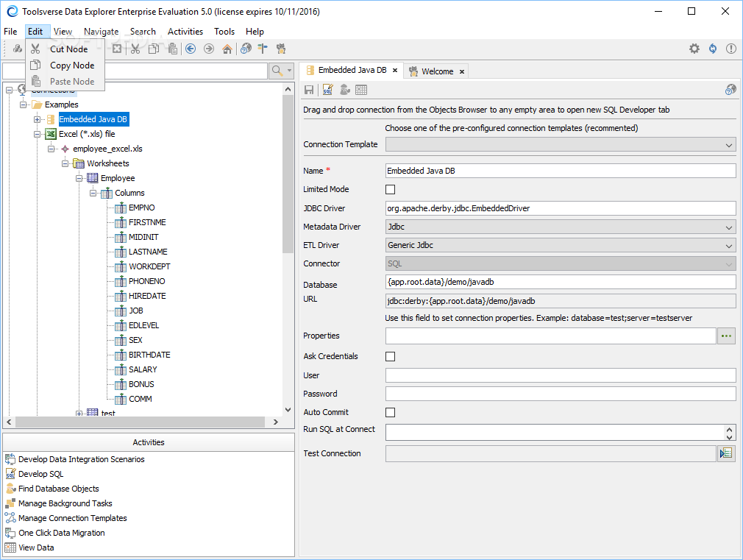Collapse the Columns tree node
Image resolution: width=743 pixels, height=560 pixels.
coord(93,193)
